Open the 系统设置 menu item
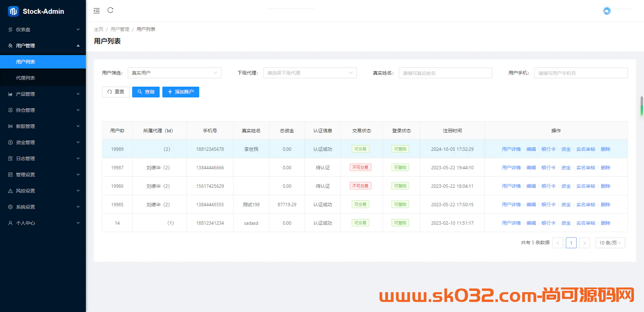Screen dimensions: 644x312 43,207
